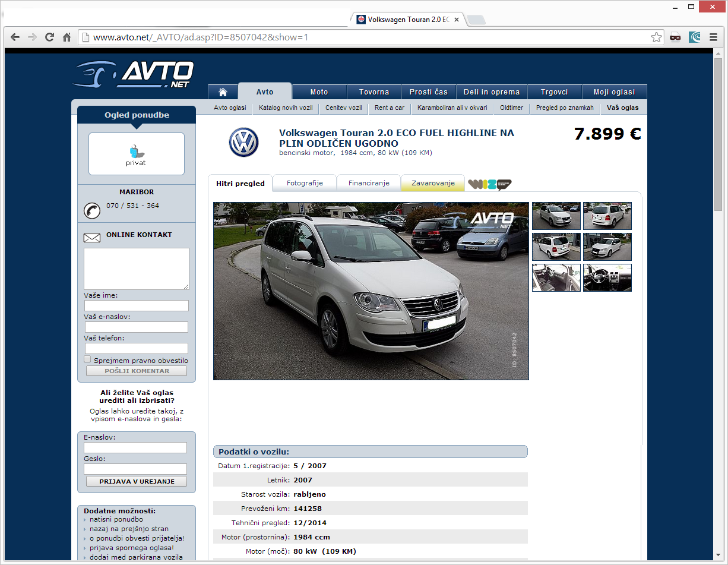Open the Cenitev vozil link

click(x=343, y=108)
